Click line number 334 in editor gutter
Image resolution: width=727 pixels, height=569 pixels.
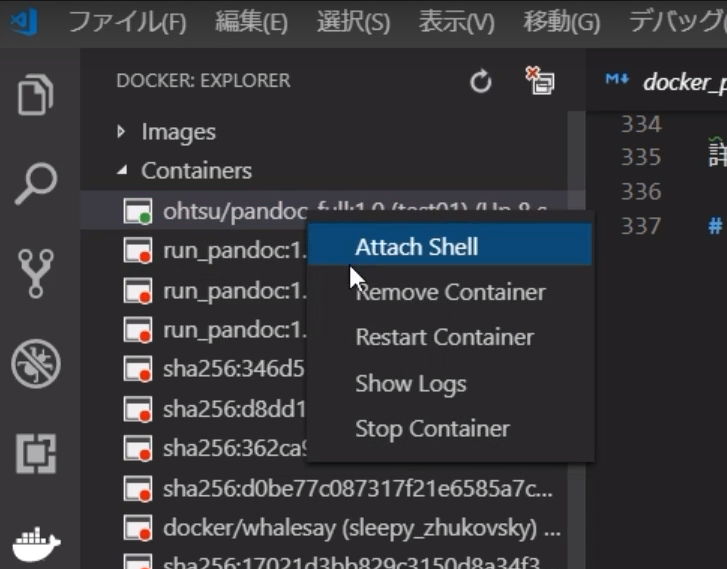641,124
